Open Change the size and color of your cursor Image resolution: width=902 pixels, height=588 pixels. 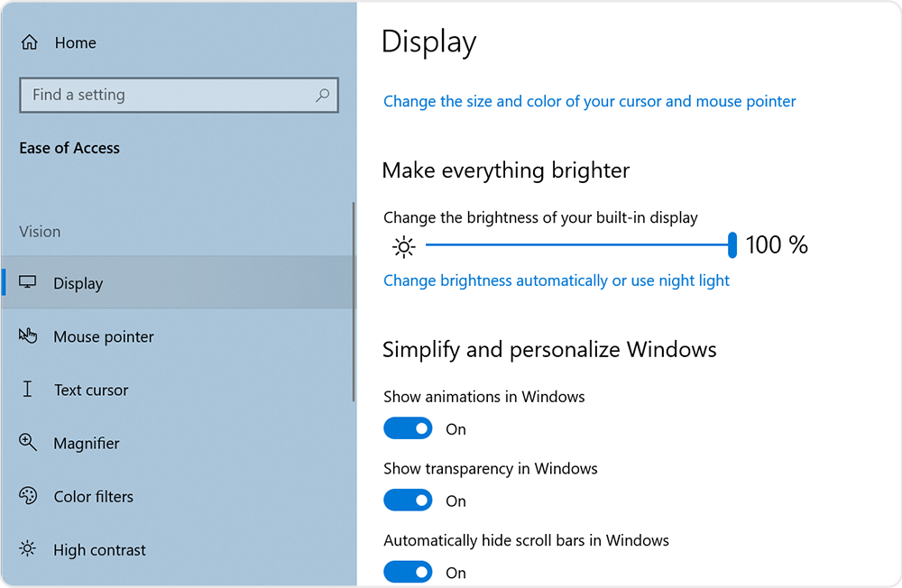click(x=589, y=101)
